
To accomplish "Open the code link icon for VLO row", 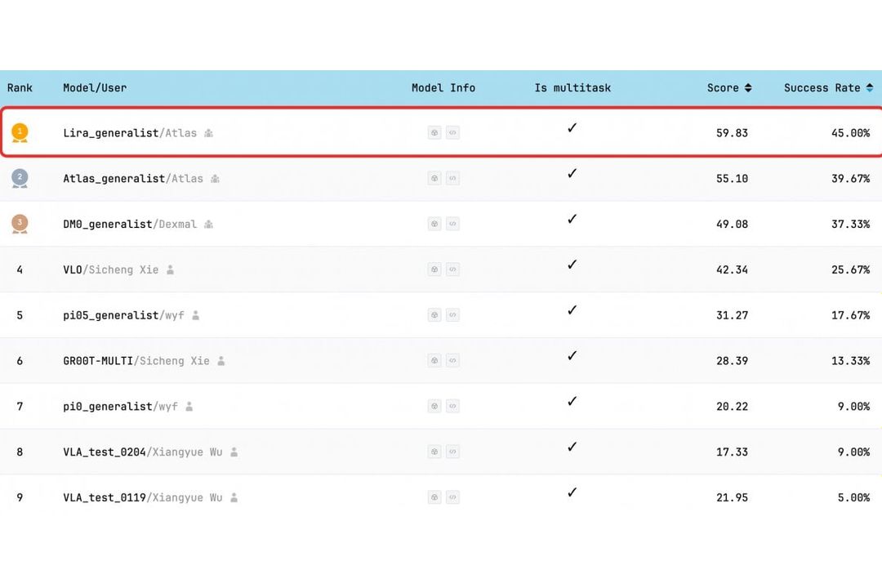I will pyautogui.click(x=452, y=269).
